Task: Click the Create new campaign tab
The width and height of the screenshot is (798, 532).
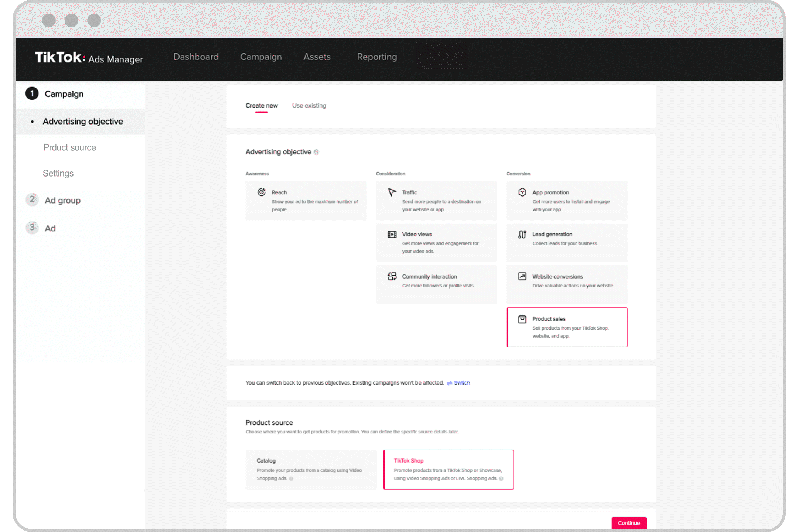Action: [x=261, y=106]
